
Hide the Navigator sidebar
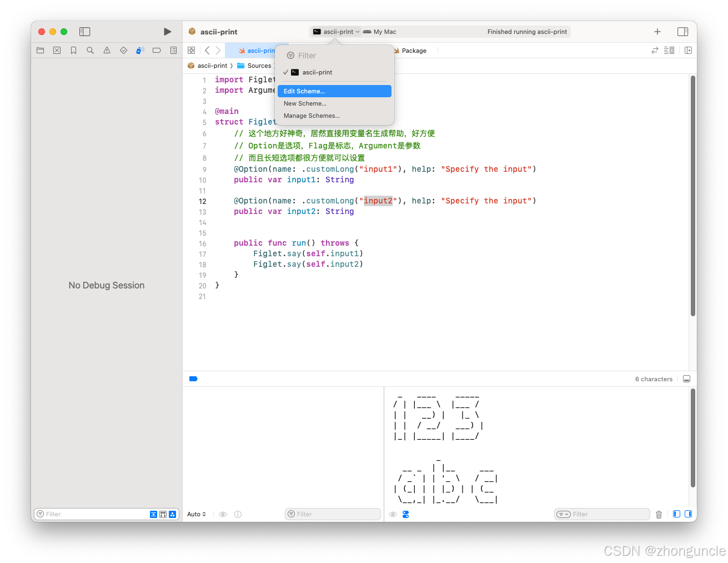pyautogui.click(x=84, y=32)
